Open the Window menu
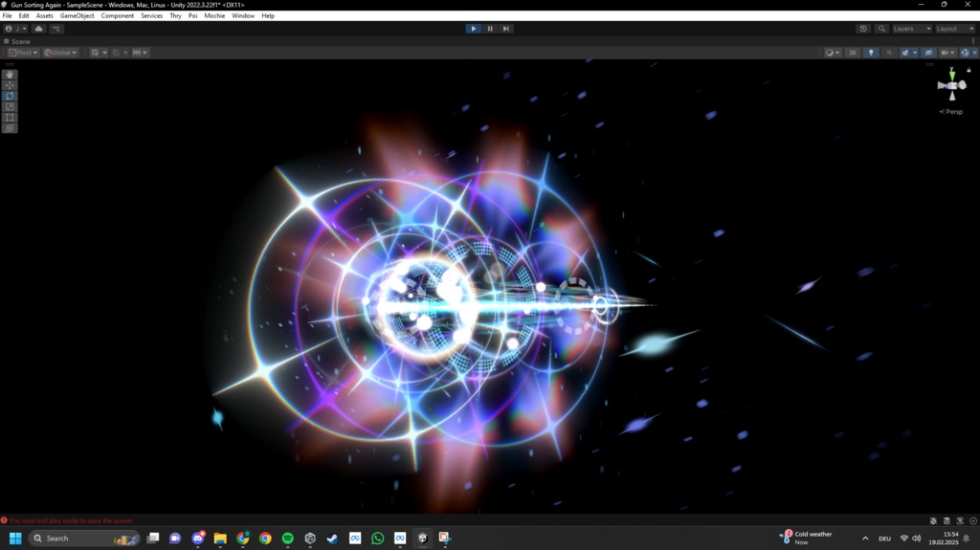980x550 pixels. click(243, 15)
